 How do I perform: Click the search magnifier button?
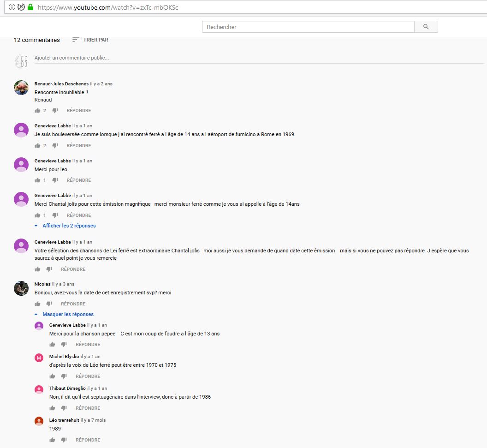(426, 27)
